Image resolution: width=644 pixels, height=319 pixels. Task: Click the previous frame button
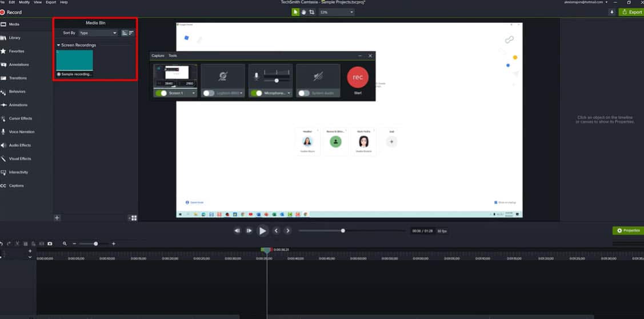pos(237,231)
